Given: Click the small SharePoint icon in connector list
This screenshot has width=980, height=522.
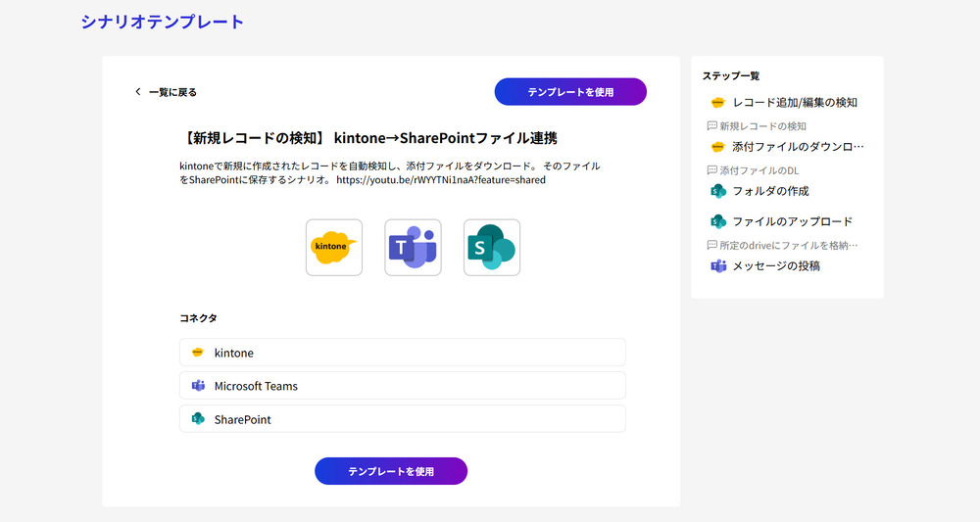Looking at the screenshot, I should click(198, 418).
